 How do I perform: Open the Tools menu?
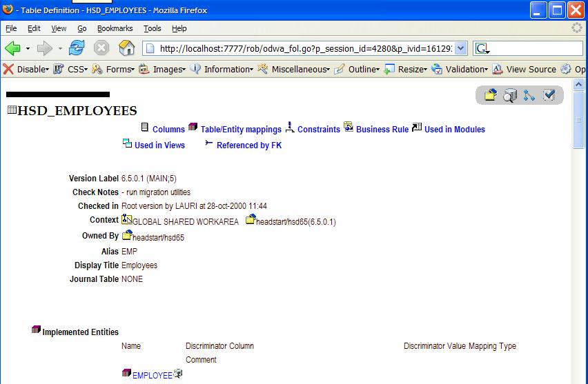[152, 28]
